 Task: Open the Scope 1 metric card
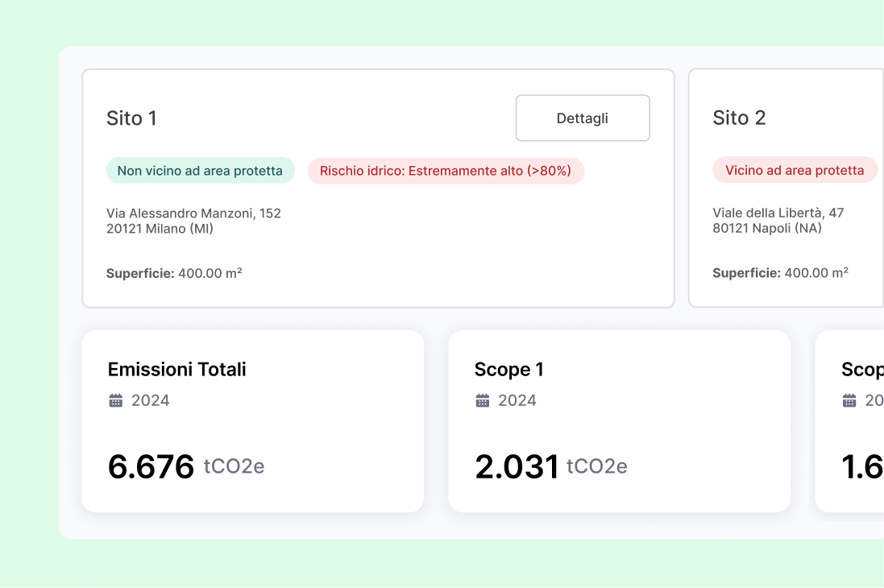click(619, 420)
